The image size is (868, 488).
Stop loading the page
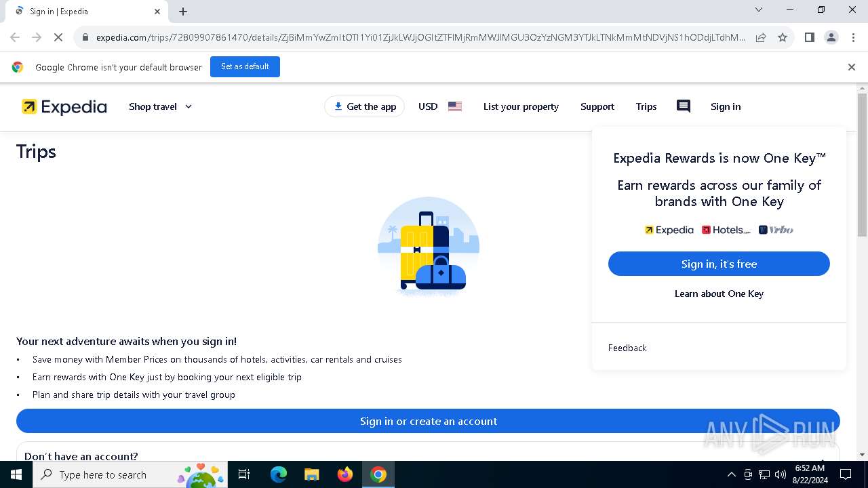tap(58, 37)
